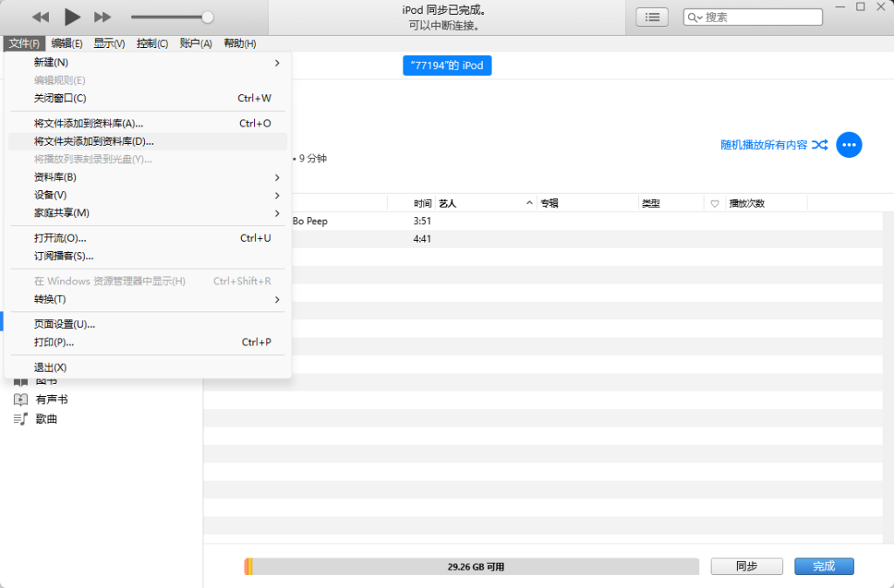Click the 有声书 audiobook sidebar icon
Viewport: 894px width, 588px height.
pyautogui.click(x=21, y=400)
